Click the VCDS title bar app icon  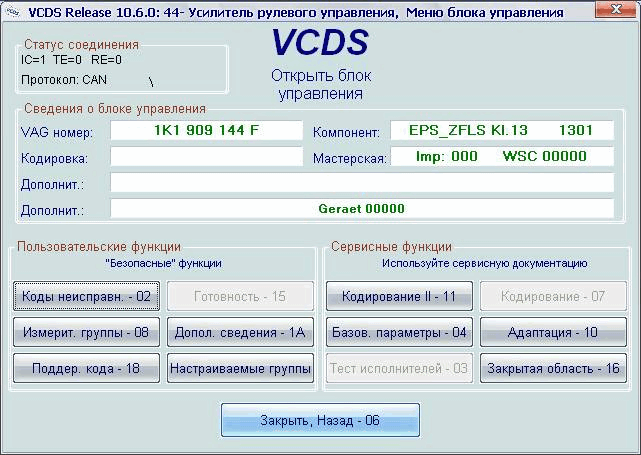tap(13, 12)
